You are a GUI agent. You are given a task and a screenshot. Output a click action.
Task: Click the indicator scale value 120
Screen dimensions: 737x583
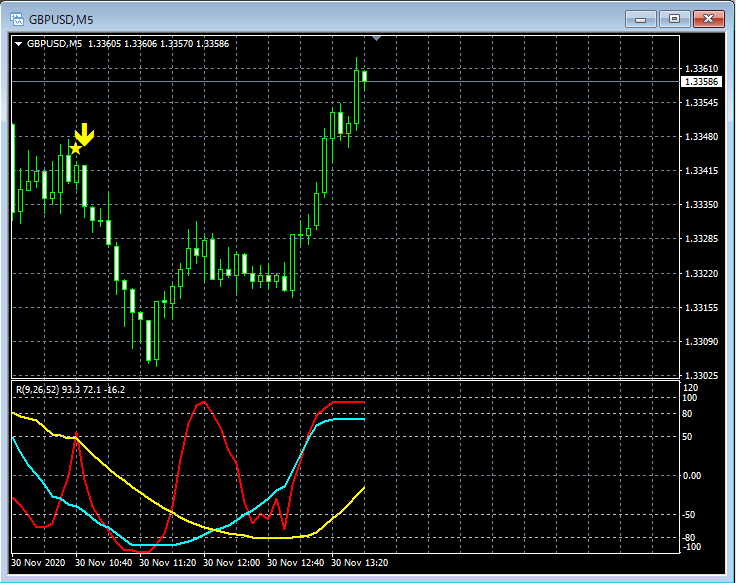click(x=690, y=386)
